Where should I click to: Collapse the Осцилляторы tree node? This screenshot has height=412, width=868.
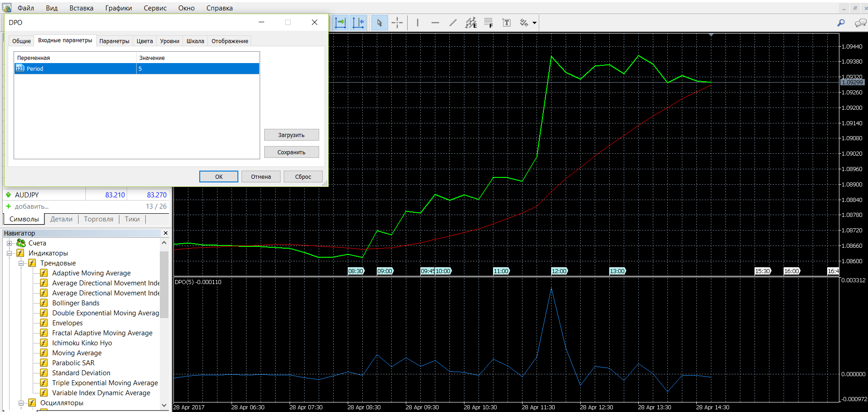21,403
